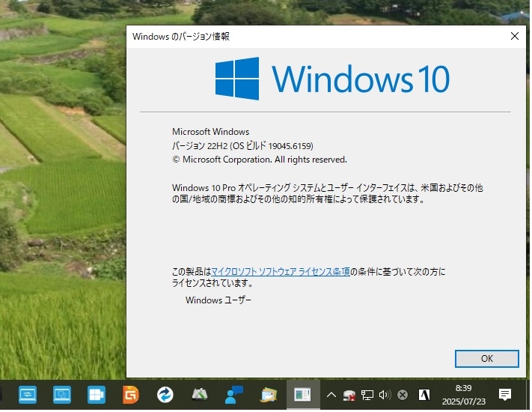Open the mail envelope stack app in taskbar

pos(269,395)
